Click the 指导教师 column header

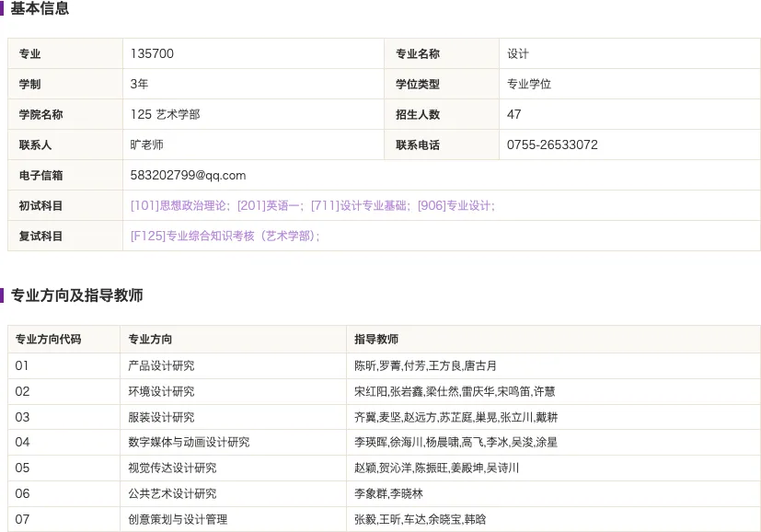[376, 340]
